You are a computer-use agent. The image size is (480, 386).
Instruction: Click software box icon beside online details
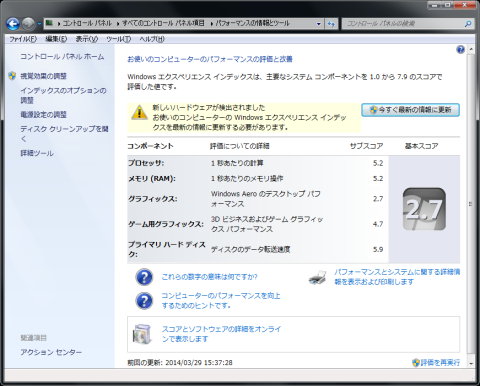142,334
